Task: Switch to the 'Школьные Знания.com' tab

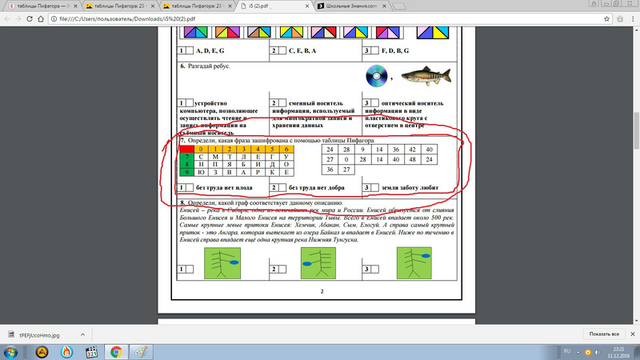Action: 352,6
